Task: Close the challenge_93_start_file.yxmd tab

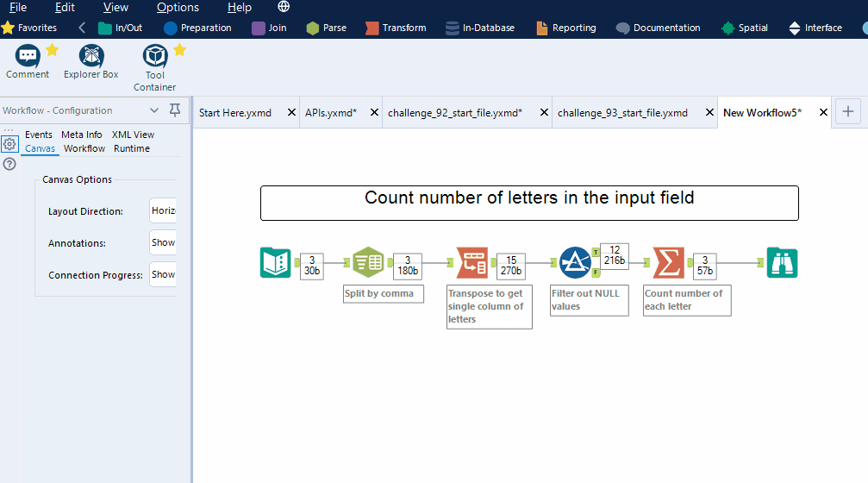Action: click(x=709, y=112)
